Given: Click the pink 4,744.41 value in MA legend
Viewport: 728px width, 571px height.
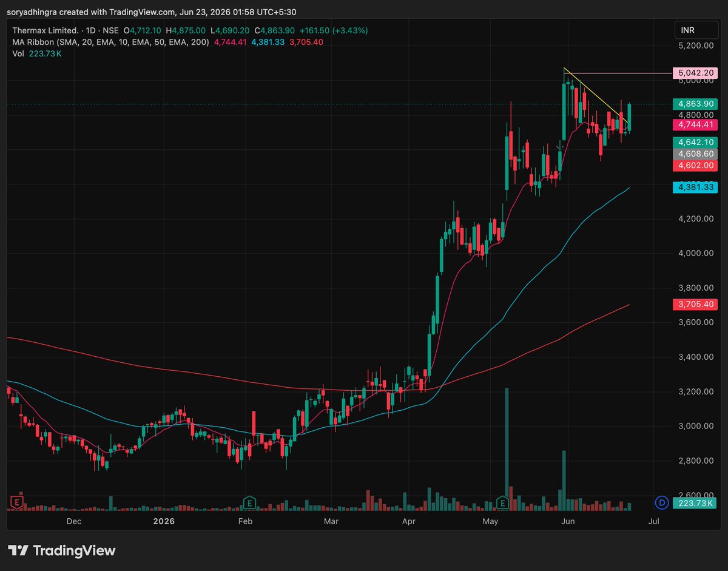Looking at the screenshot, I should [230, 42].
